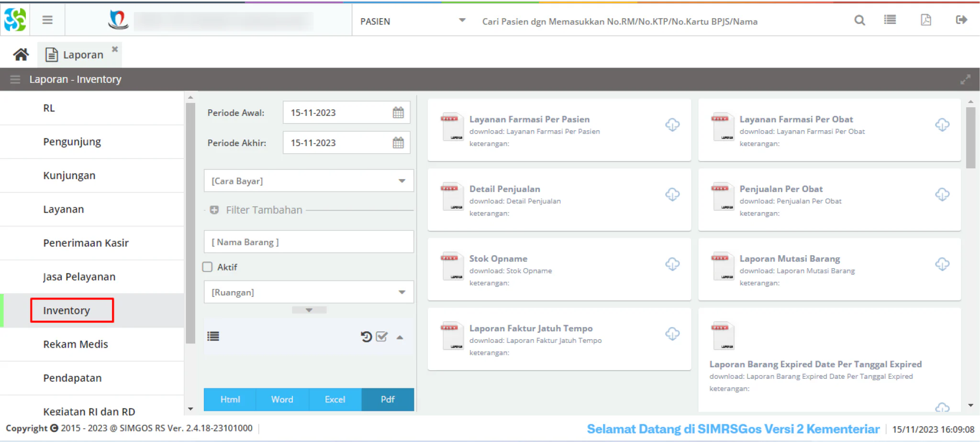The height and width of the screenshot is (442, 980).
Task: Toggle the Aktif checkbox
Action: tap(207, 267)
